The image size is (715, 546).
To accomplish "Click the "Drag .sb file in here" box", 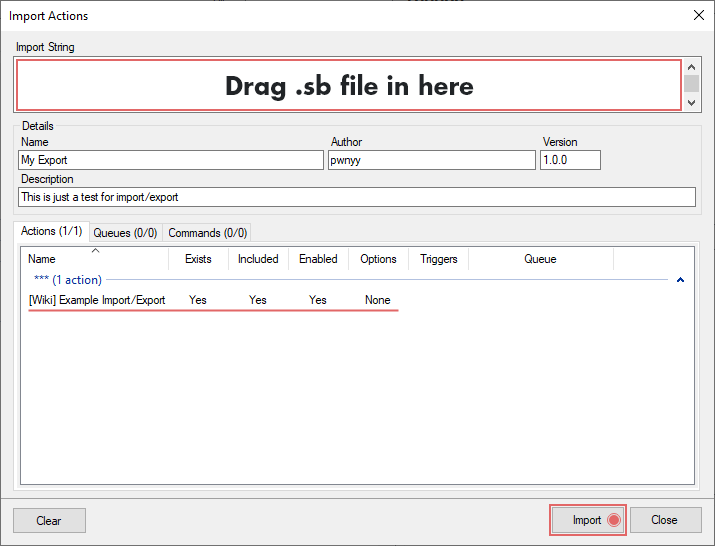I will point(348,86).
